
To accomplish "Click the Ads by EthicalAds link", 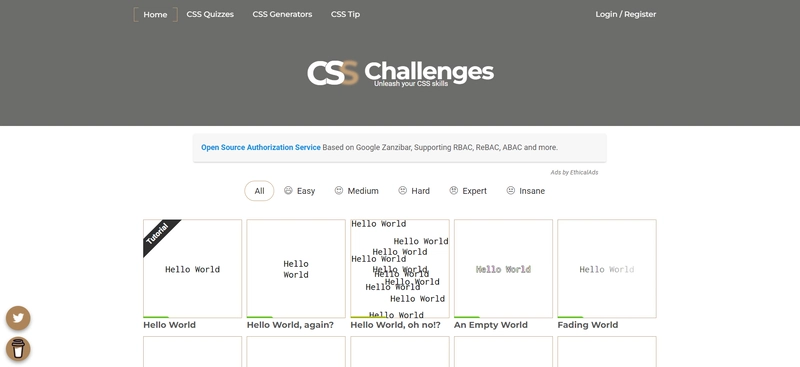I will [574, 173].
